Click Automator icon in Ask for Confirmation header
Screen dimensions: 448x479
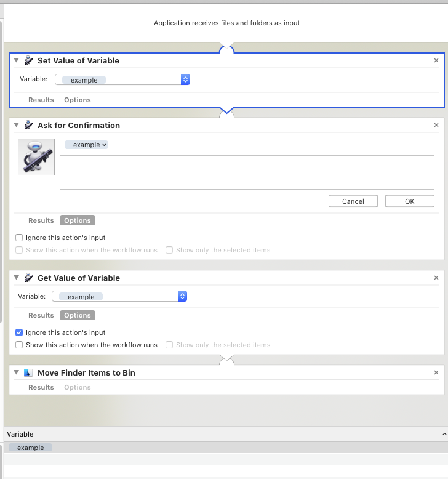click(x=29, y=125)
